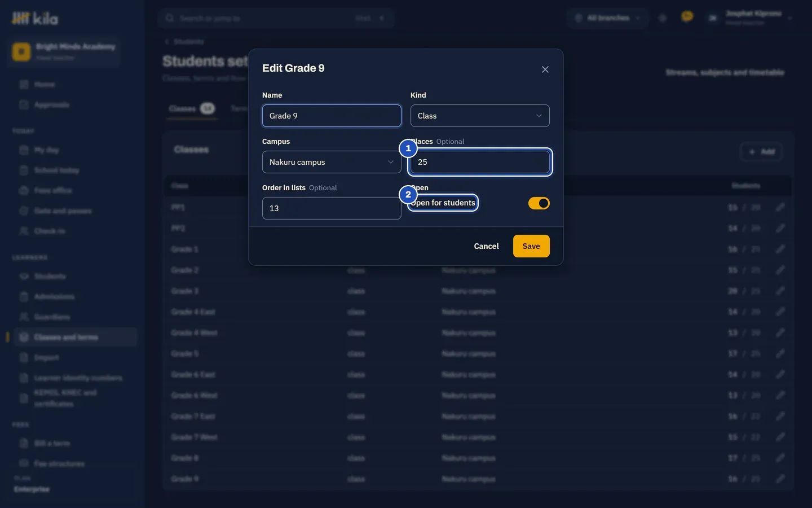
Task: Click the Learner identity numbers sidebar icon
Action: (24, 378)
